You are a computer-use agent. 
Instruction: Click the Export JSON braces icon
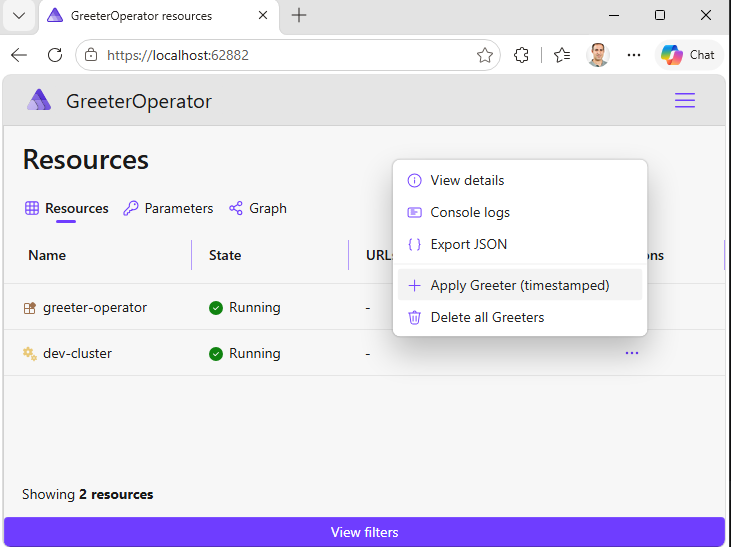pyautogui.click(x=414, y=244)
